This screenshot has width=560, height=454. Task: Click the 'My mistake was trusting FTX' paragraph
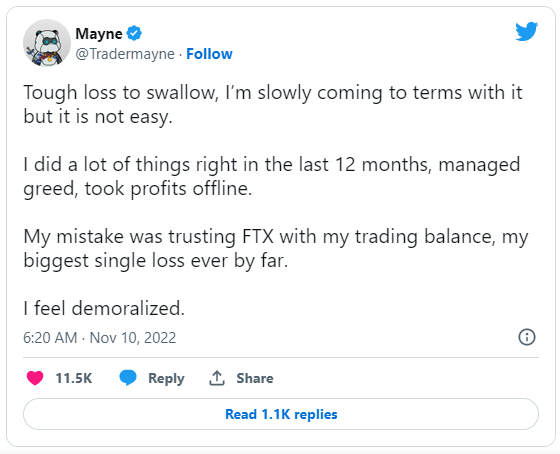276,248
